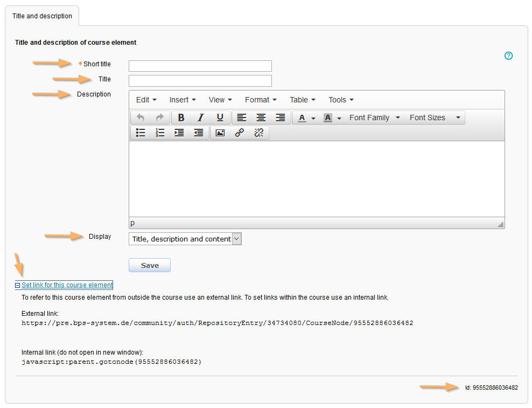Open the help question mark icon
The height and width of the screenshot is (408, 532).
[x=508, y=56]
